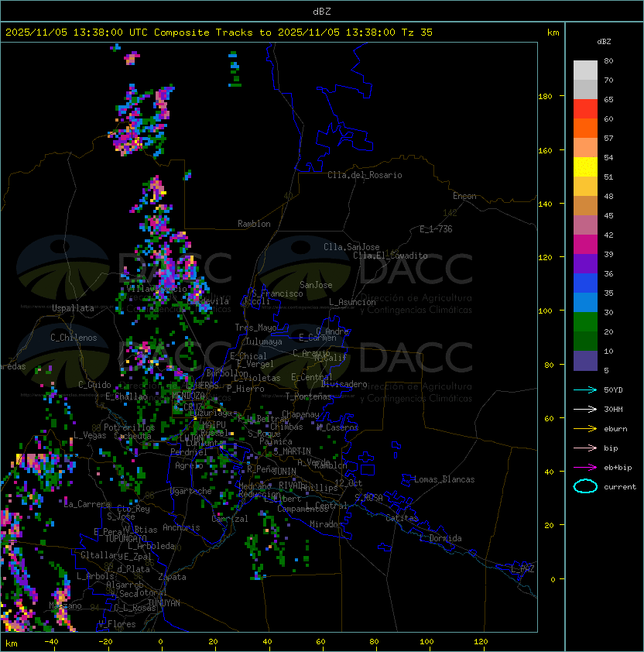Click the Divisadero map label
The width and height of the screenshot is (644, 652).
pos(344,384)
